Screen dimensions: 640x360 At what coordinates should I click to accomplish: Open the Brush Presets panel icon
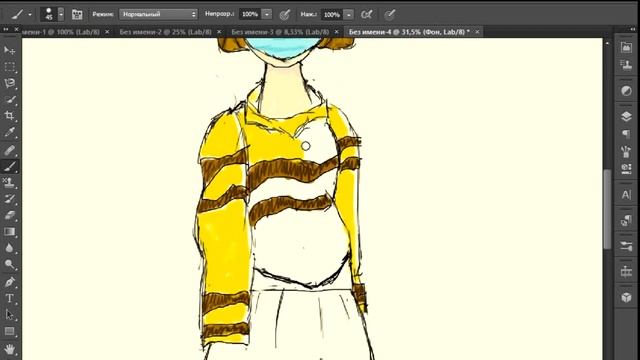coord(626,152)
